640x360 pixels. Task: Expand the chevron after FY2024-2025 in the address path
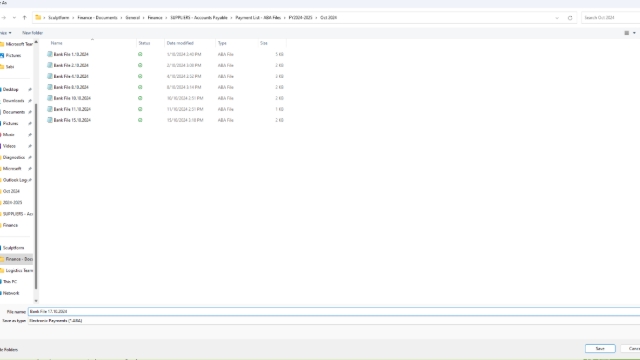(x=316, y=18)
